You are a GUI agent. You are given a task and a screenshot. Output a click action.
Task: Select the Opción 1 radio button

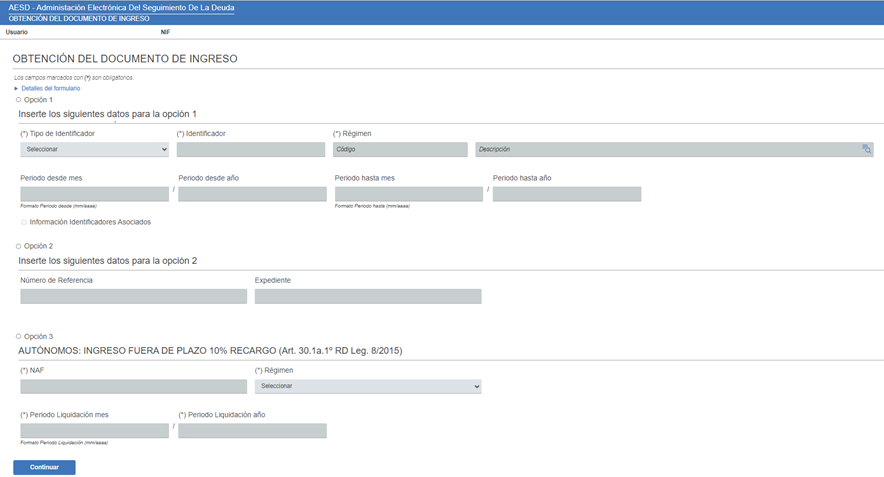click(x=18, y=100)
